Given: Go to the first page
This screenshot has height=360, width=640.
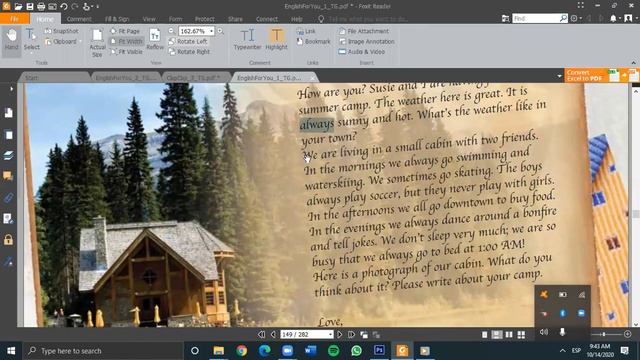Looking at the screenshot, I should click(x=261, y=334).
